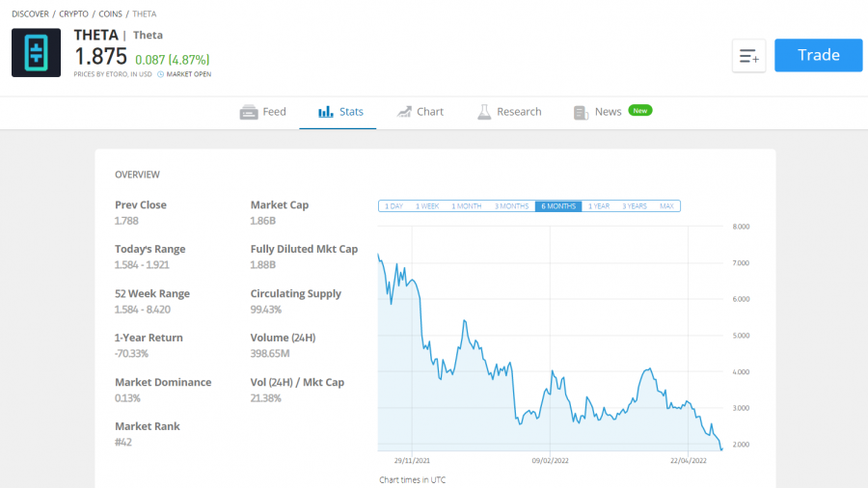
Task: Click Today's Range value 1.584 - 1.921
Action: [142, 265]
